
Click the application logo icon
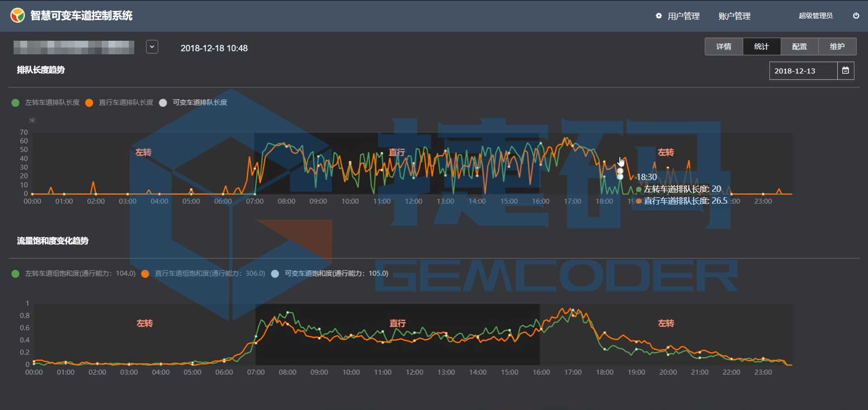point(18,15)
